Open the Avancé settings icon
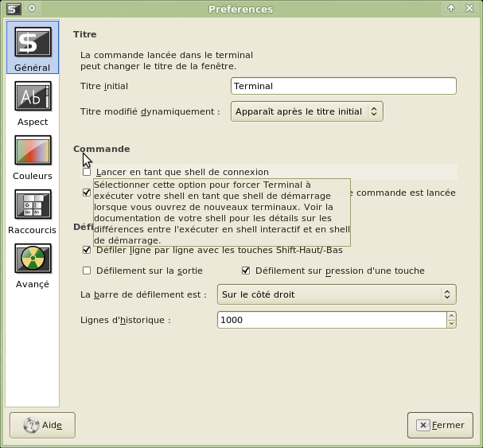Image resolution: width=483 pixels, height=448 pixels. (33, 259)
